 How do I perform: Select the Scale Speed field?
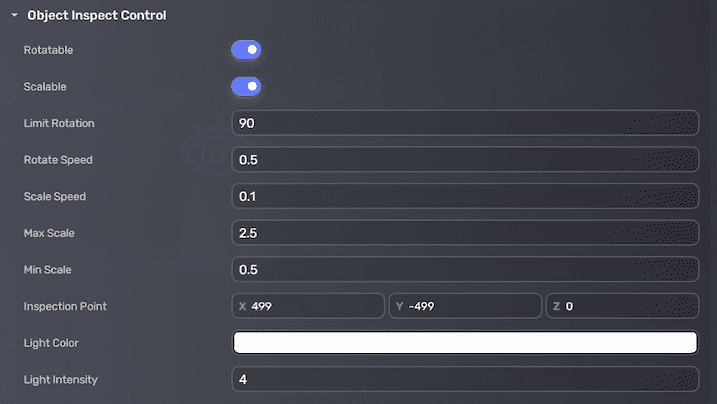point(464,196)
